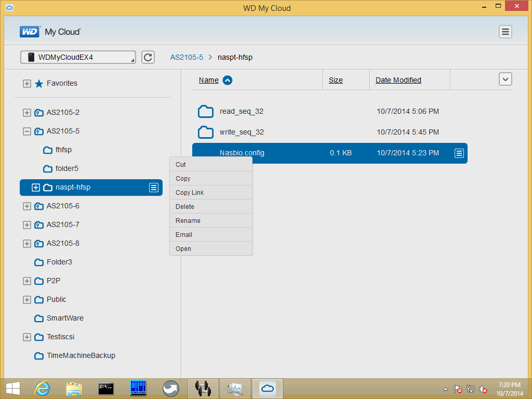Click the write_seq_32 folder icon

tap(206, 132)
